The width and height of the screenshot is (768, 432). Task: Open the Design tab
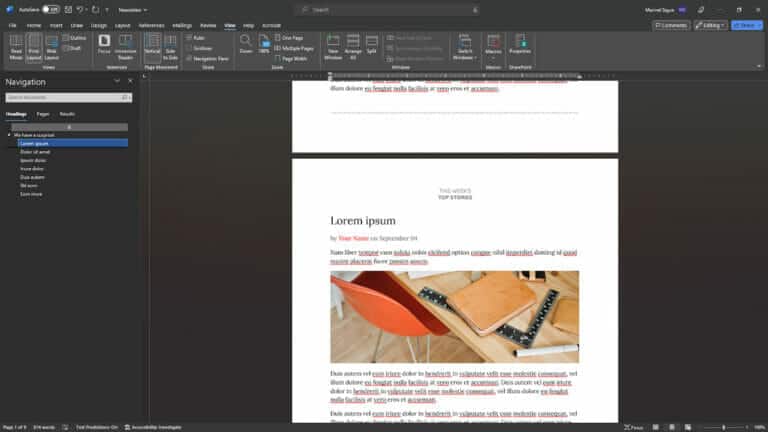(98, 25)
